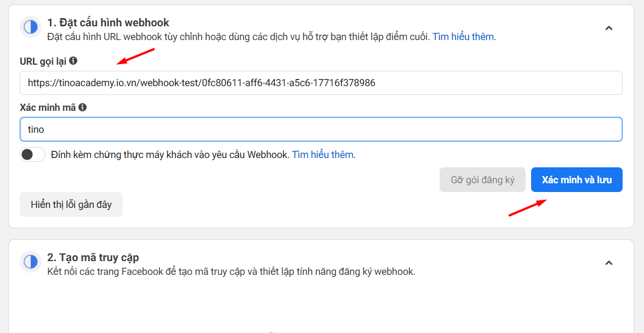Toggle Đính kèm chứng thực máy khách switch
The height and width of the screenshot is (333, 644).
32,155
